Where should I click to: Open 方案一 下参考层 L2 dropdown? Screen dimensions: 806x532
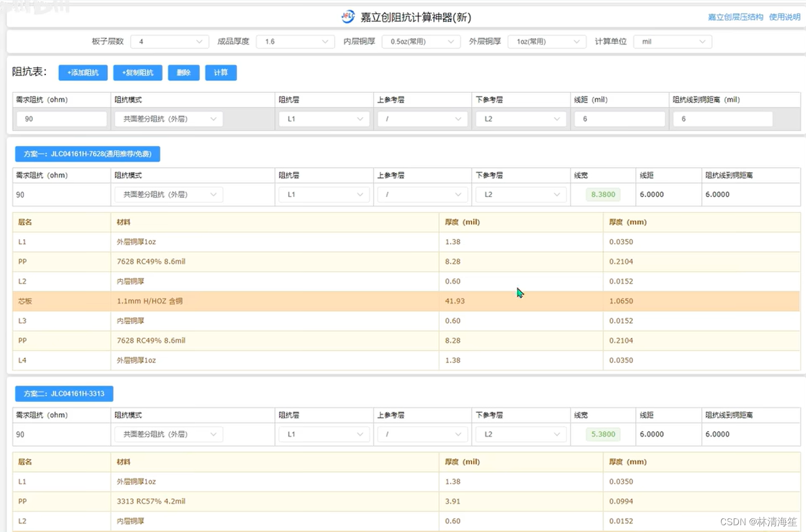tap(521, 195)
